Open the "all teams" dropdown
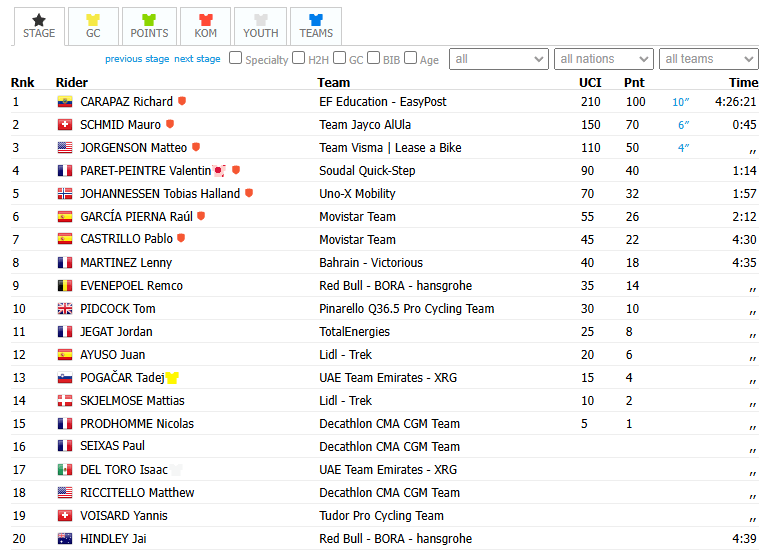 (x=709, y=59)
